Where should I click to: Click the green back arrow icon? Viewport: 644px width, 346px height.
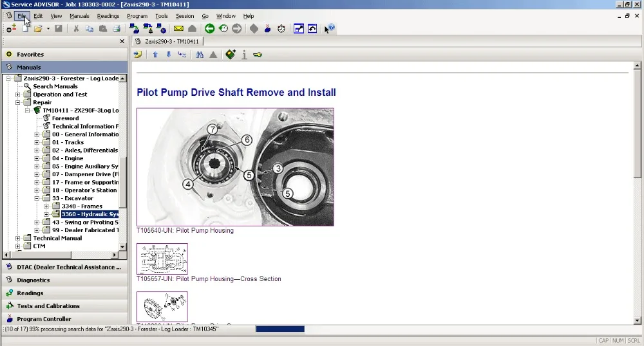[210, 28]
